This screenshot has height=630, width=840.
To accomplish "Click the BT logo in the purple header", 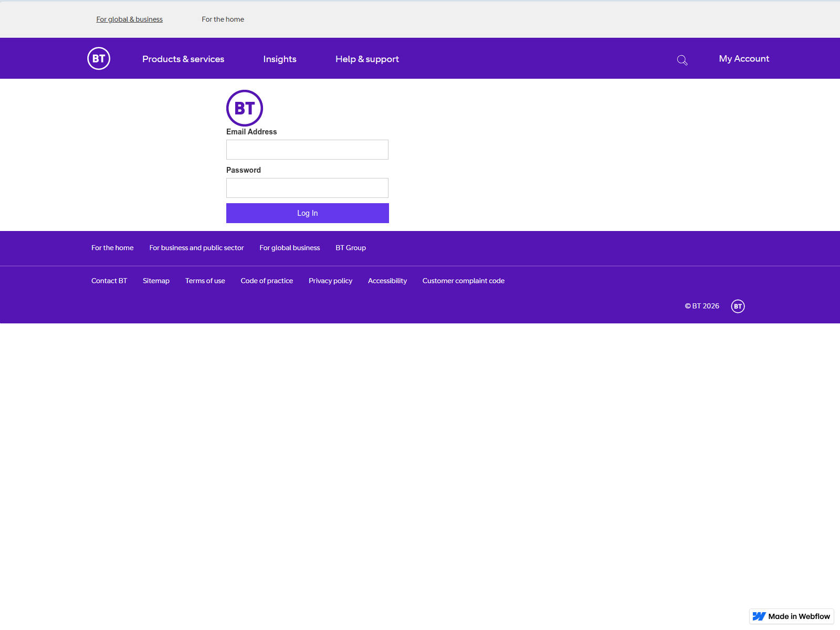I will coord(99,58).
